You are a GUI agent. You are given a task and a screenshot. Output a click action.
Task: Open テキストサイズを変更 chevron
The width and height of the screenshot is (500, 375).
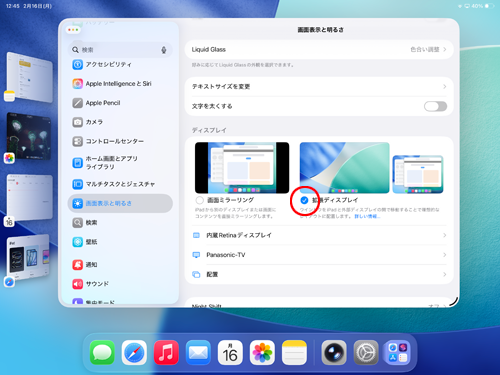444,87
